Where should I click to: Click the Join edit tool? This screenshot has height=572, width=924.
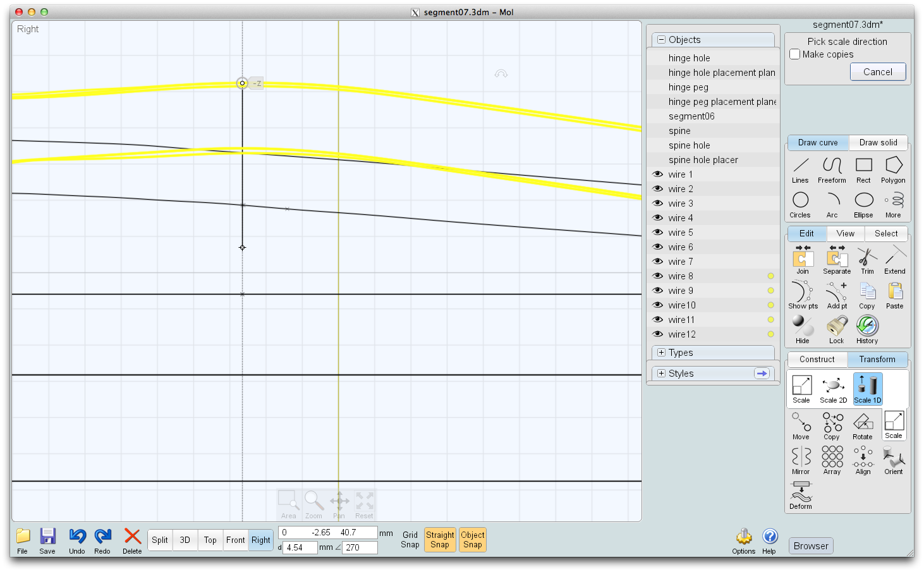point(803,260)
